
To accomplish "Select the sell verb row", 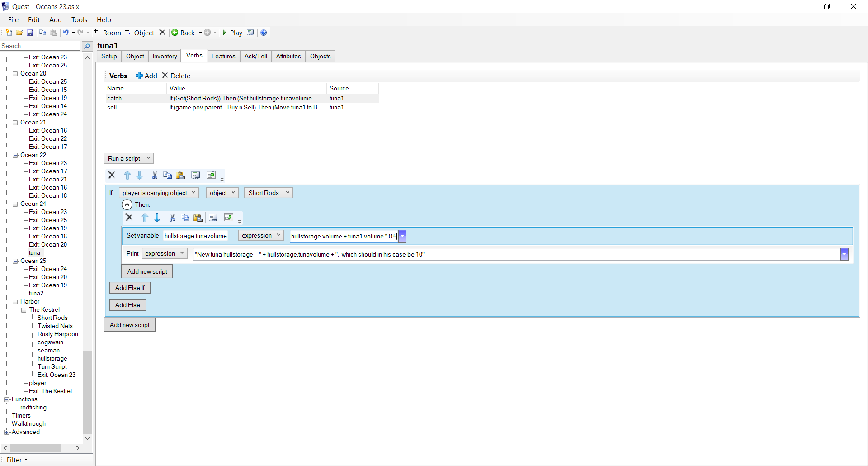I will (x=112, y=108).
